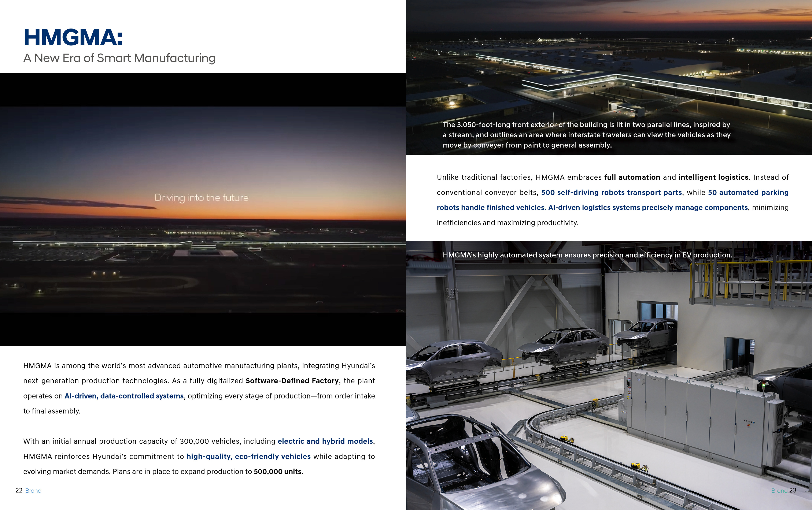The height and width of the screenshot is (510, 812).
Task: Click the bold '500,000 units.' text
Action: (x=278, y=472)
